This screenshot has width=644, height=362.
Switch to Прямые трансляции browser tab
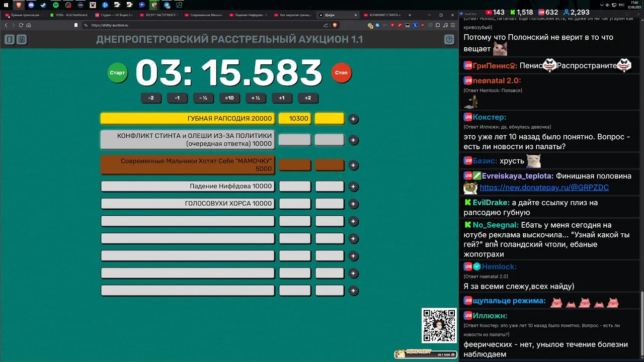point(24,15)
